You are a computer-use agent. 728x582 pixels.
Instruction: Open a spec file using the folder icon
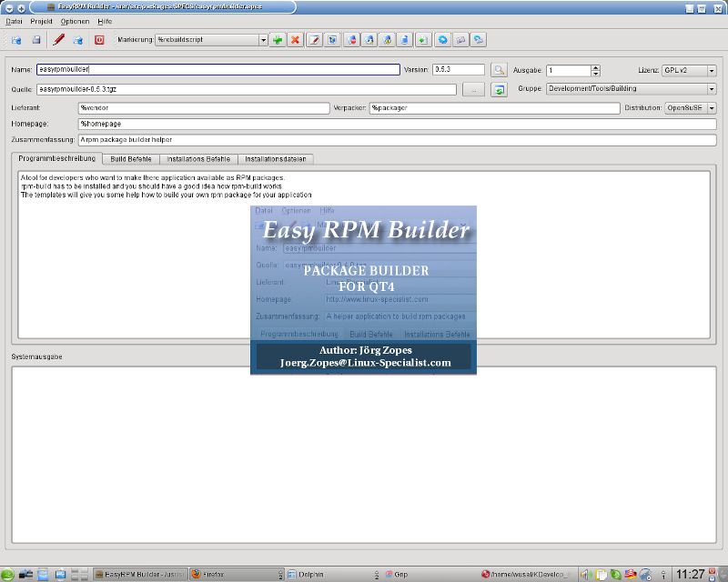16,40
